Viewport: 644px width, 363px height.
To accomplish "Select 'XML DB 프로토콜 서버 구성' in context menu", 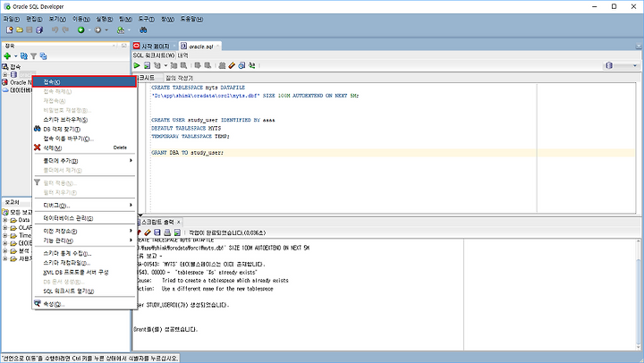I will (84, 272).
